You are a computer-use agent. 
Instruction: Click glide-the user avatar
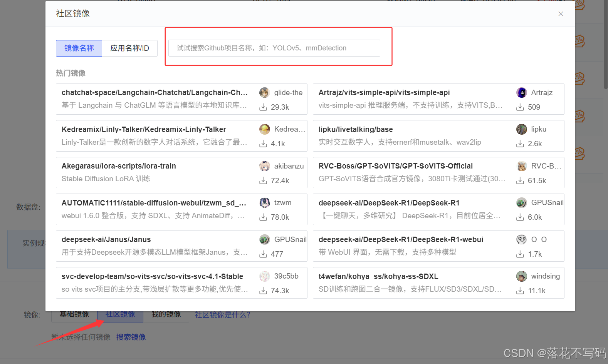pyautogui.click(x=264, y=92)
